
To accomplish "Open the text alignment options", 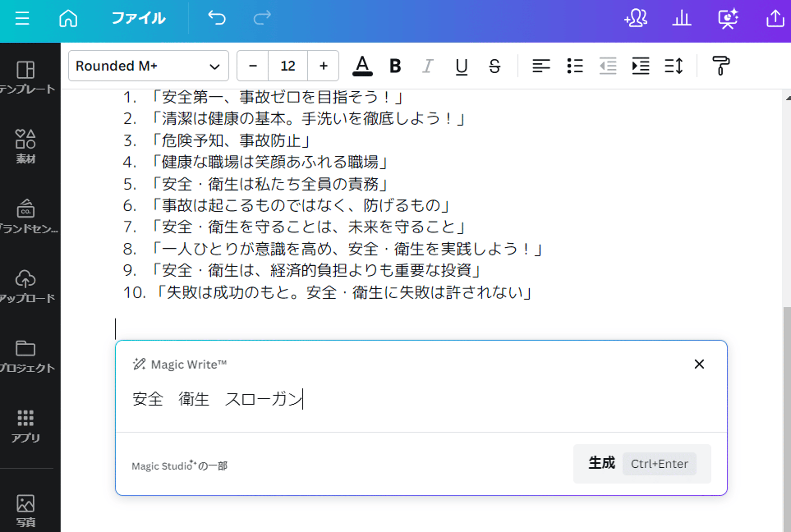I will coord(541,66).
